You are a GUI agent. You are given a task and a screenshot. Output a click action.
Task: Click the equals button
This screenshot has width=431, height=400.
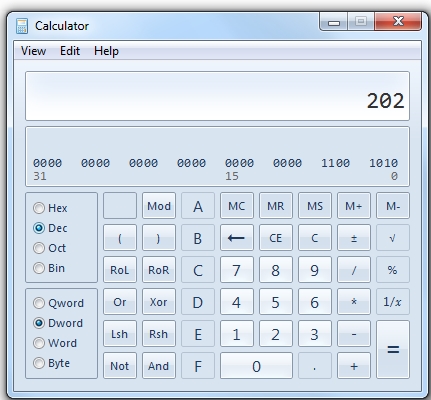(393, 350)
